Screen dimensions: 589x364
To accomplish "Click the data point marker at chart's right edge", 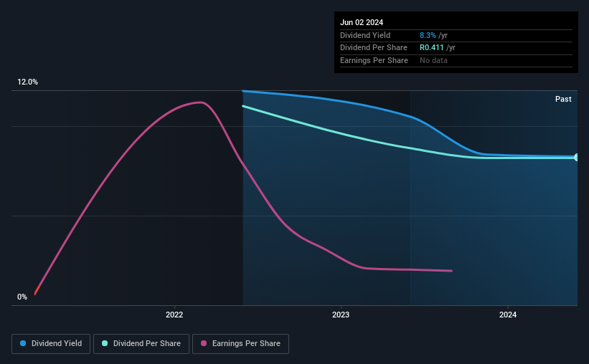I will pos(577,158).
